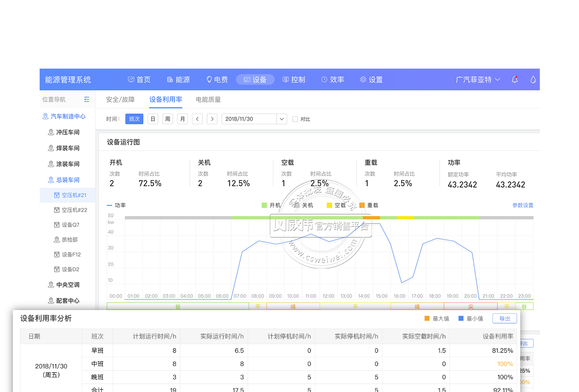579x392 pixels.
Task: Click the device icon beside 设备D2
Action: [x=57, y=269]
